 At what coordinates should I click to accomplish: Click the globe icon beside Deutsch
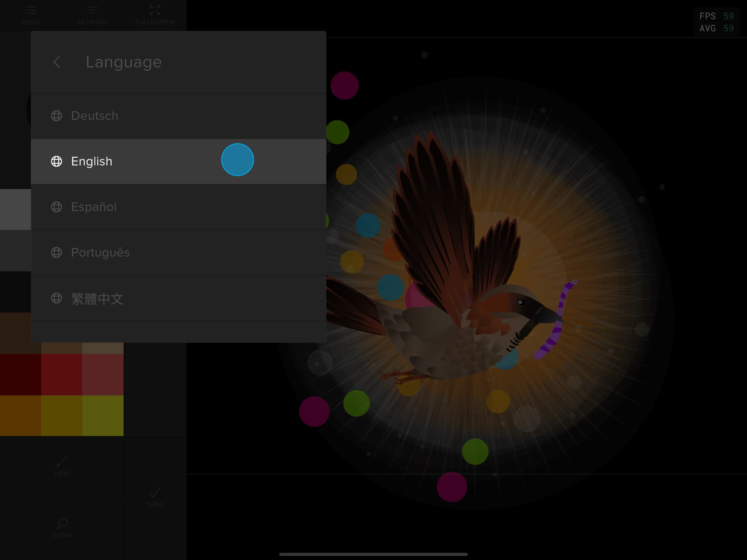pos(56,116)
